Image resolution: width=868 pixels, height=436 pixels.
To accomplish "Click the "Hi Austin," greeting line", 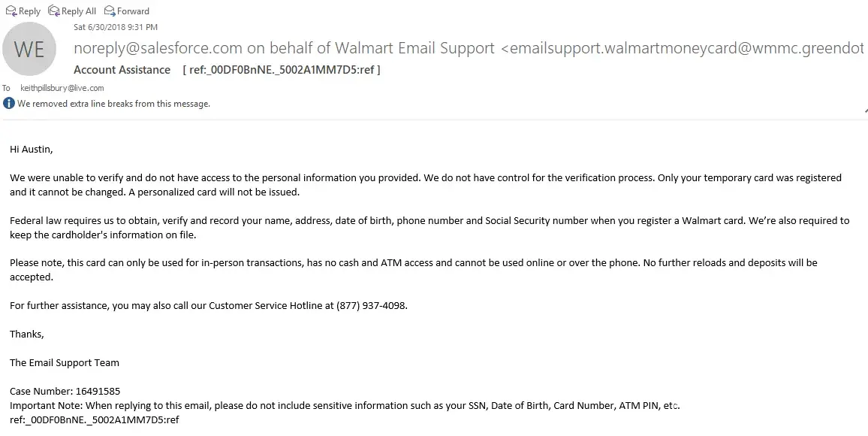I will click(31, 149).
